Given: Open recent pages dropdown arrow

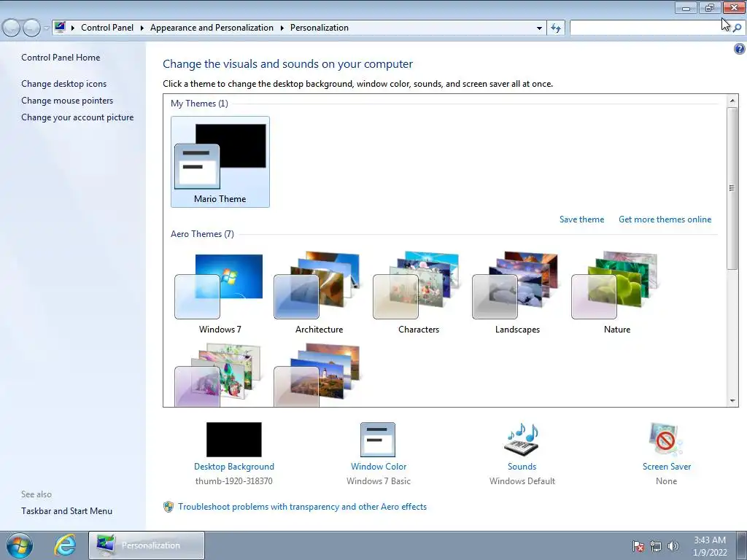Looking at the screenshot, I should 46,28.
